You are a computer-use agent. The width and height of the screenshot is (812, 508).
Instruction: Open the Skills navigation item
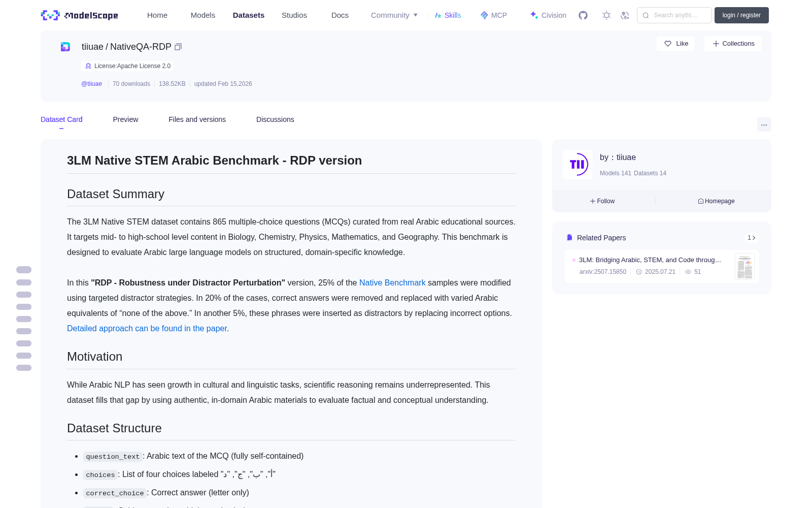coord(448,15)
